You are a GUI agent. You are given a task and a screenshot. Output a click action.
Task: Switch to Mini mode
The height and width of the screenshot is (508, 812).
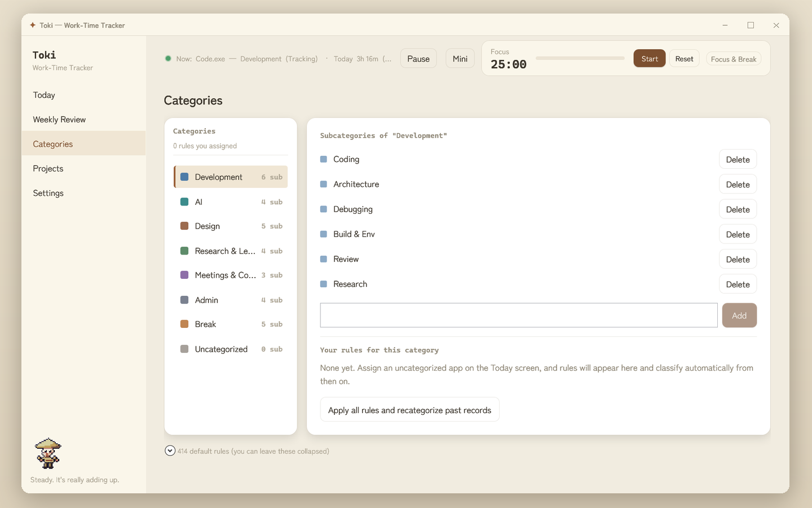tap(460, 59)
